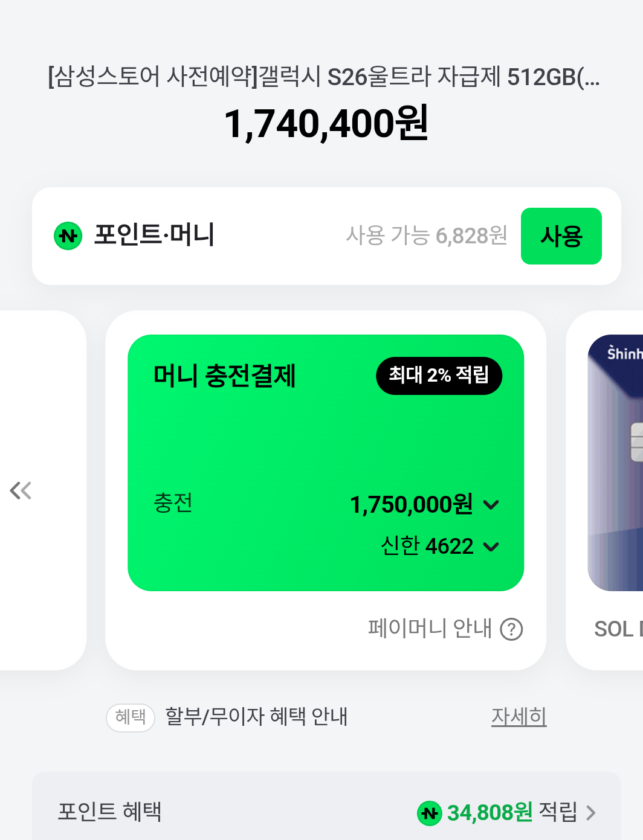Image resolution: width=643 pixels, height=840 pixels.
Task: Click the double left chevron icon
Action: 21,490
